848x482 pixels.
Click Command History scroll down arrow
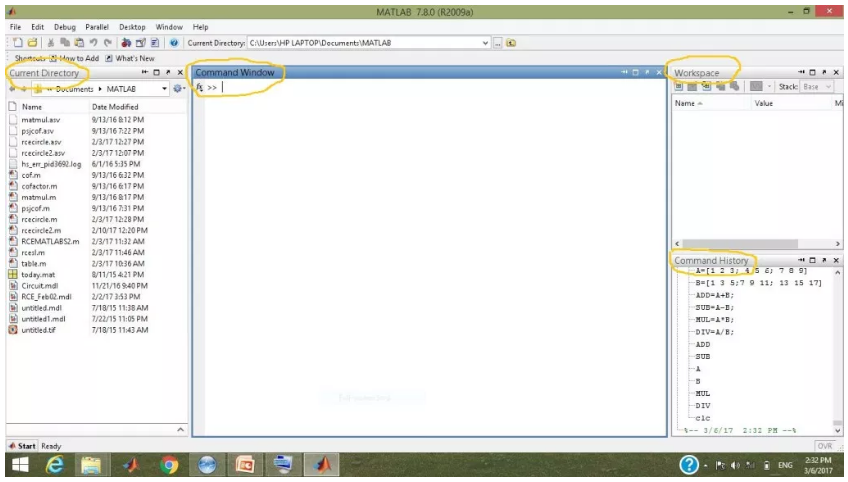pyautogui.click(x=837, y=431)
